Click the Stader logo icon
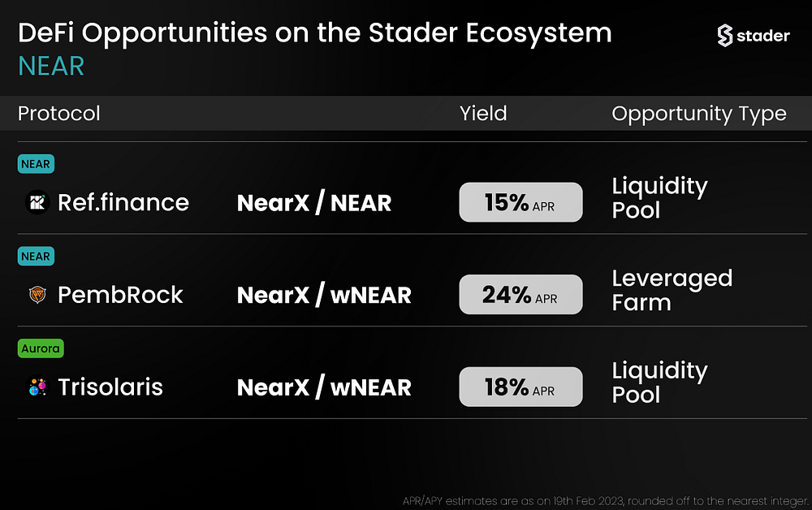Image resolution: width=812 pixels, height=510 pixels. tap(724, 36)
